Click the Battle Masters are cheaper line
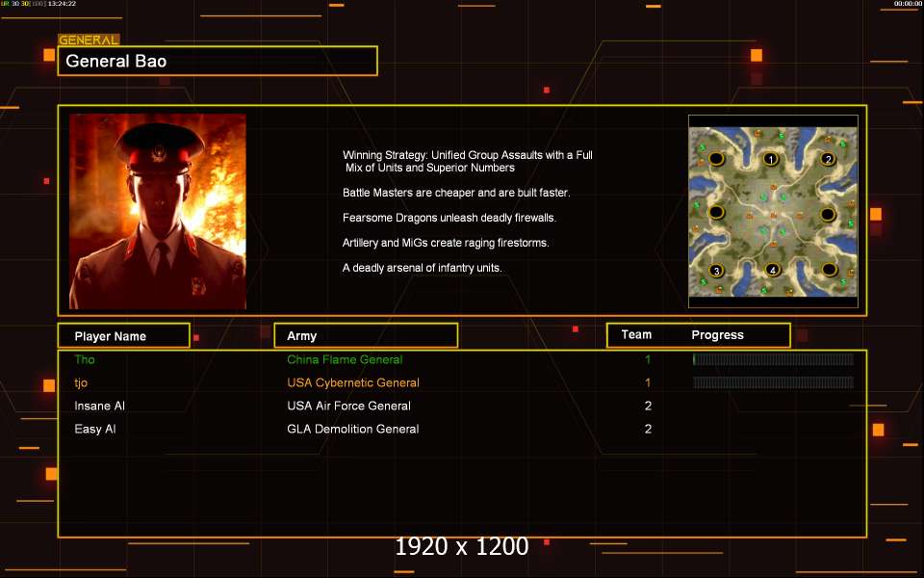 click(456, 193)
